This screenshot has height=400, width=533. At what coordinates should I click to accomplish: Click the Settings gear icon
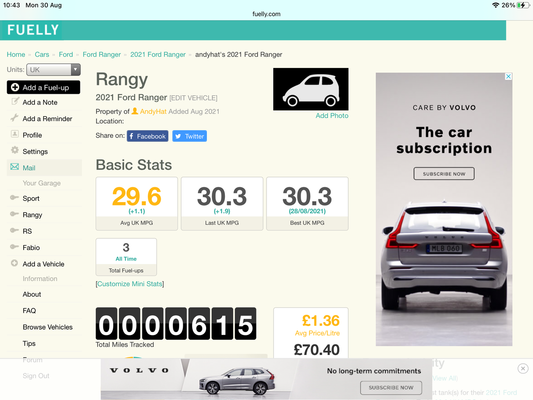tap(15, 150)
